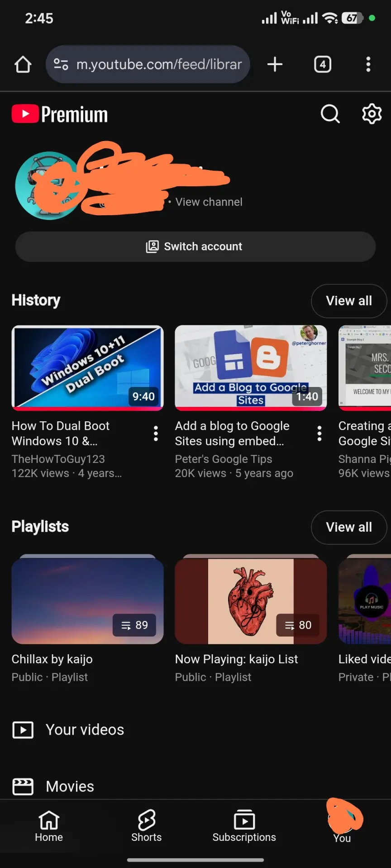Tap the 1:40 duration badge
Screen dimensions: 391x868
[307, 396]
